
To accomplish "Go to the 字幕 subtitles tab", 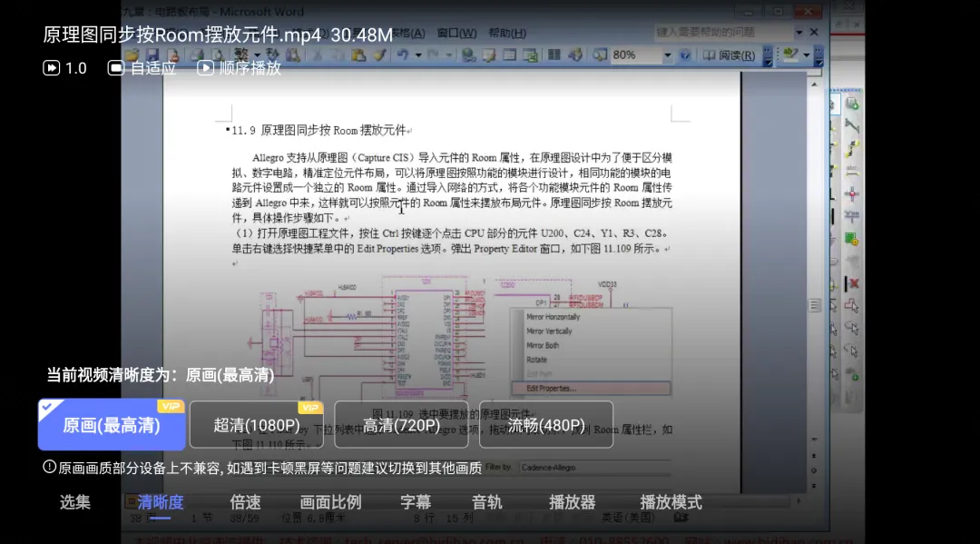I will click(x=416, y=502).
